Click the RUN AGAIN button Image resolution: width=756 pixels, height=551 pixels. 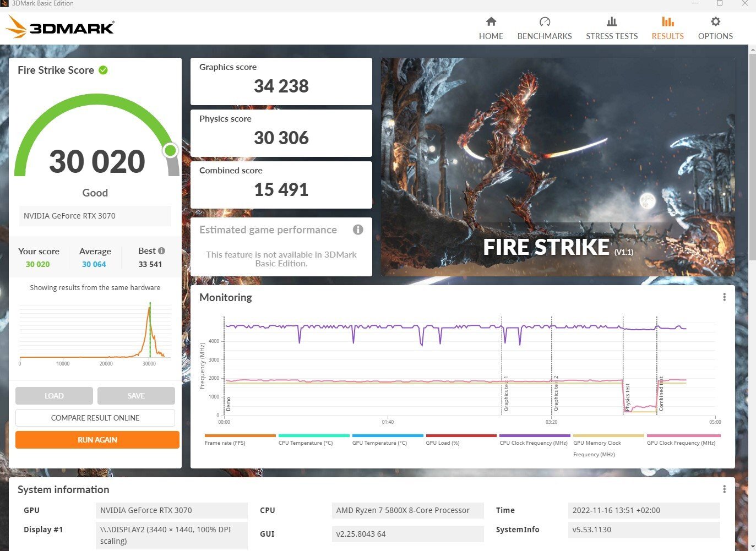(97, 440)
